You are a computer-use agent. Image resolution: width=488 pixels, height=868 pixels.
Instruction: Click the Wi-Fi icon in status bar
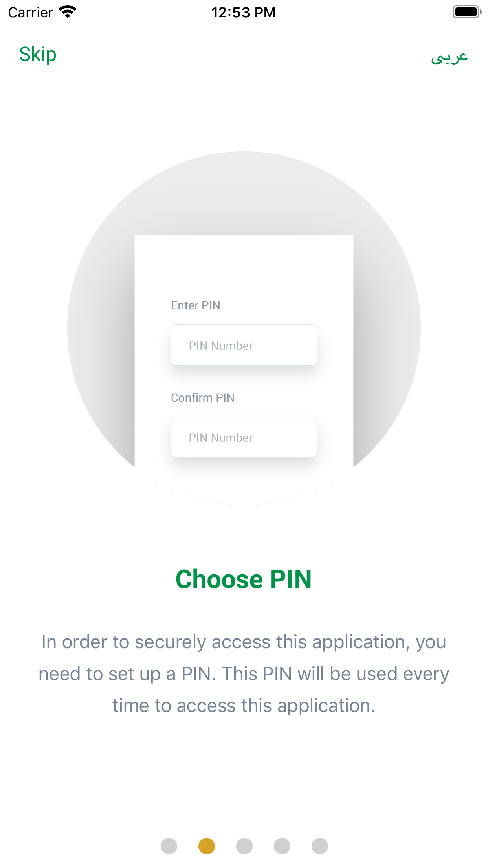click(68, 12)
